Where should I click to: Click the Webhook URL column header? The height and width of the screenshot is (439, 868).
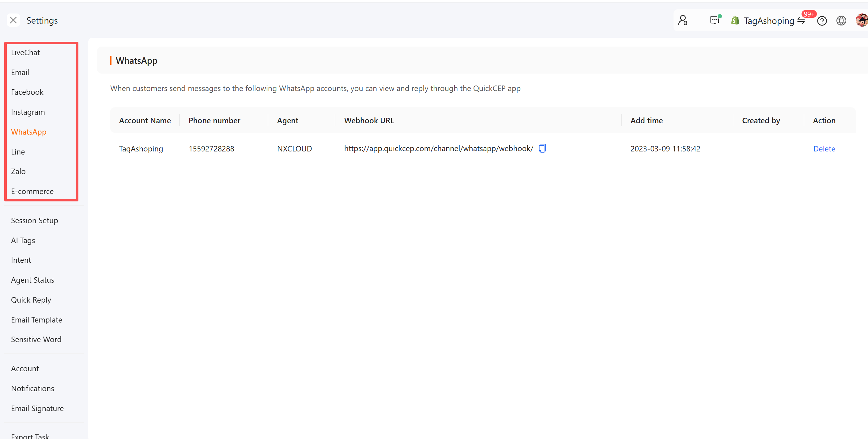[369, 120]
